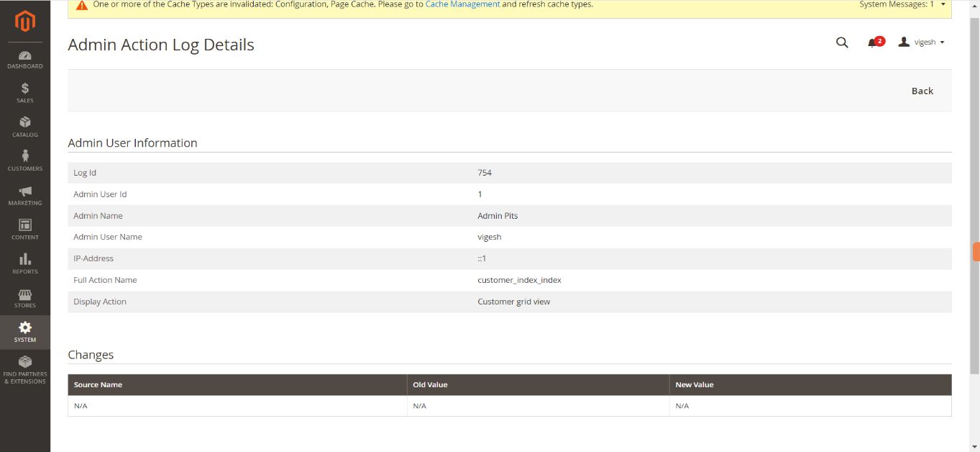Click the Back button
980x452 pixels.
point(922,91)
